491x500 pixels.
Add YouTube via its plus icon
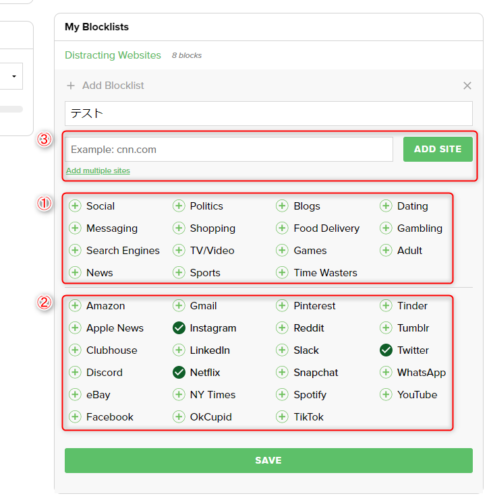point(386,394)
